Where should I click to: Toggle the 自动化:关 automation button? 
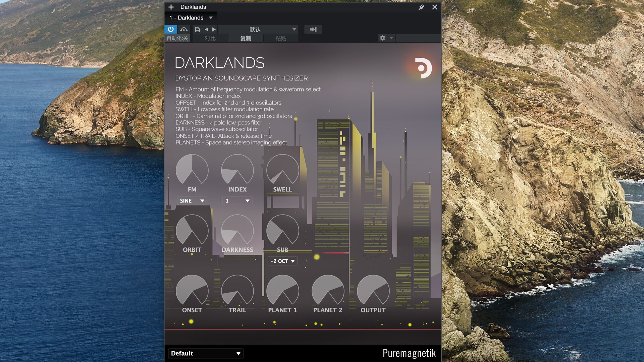(177, 38)
